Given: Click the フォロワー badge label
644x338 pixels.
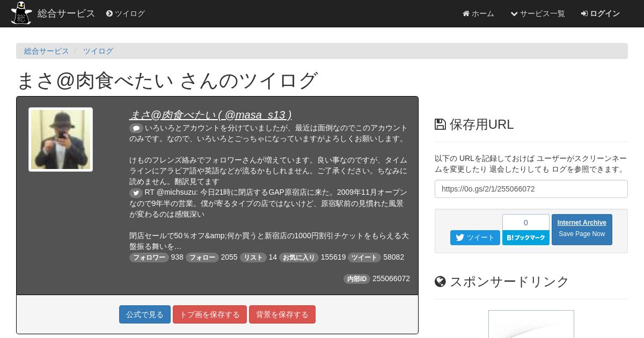Looking at the screenshot, I should pos(149,258).
